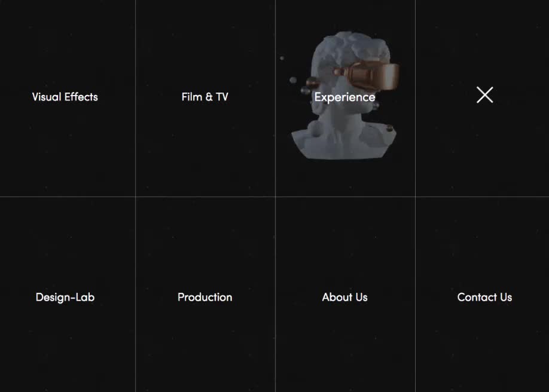Pick the Design-Lab tile label
This screenshot has width=549, height=392.
coord(65,297)
